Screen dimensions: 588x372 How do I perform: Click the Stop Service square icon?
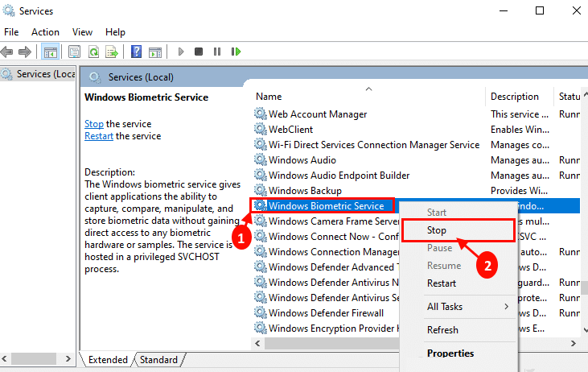tap(199, 52)
